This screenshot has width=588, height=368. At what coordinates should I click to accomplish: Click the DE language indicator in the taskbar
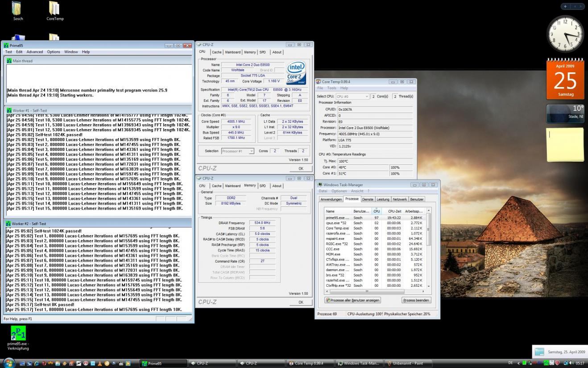click(511, 363)
